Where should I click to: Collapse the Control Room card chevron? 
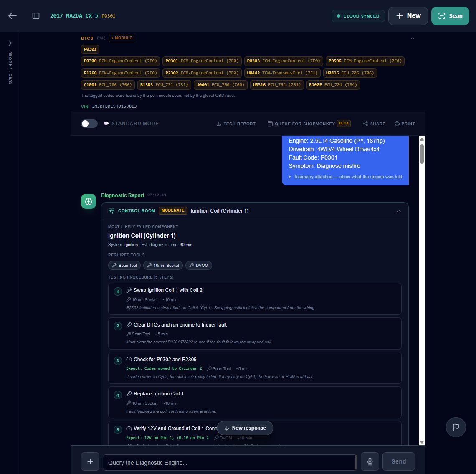click(x=399, y=211)
